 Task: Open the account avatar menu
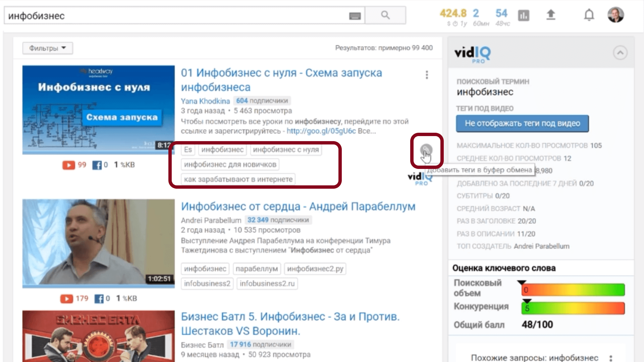[x=615, y=15]
